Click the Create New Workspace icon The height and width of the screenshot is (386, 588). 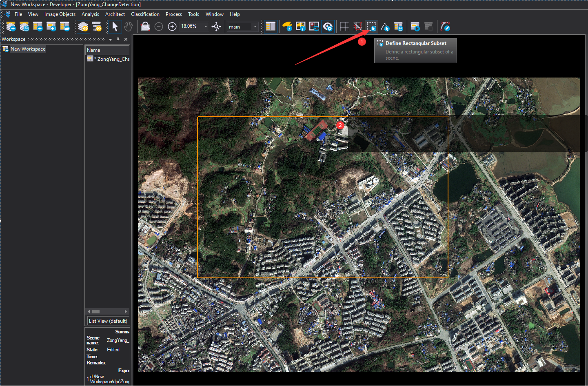click(x=11, y=27)
